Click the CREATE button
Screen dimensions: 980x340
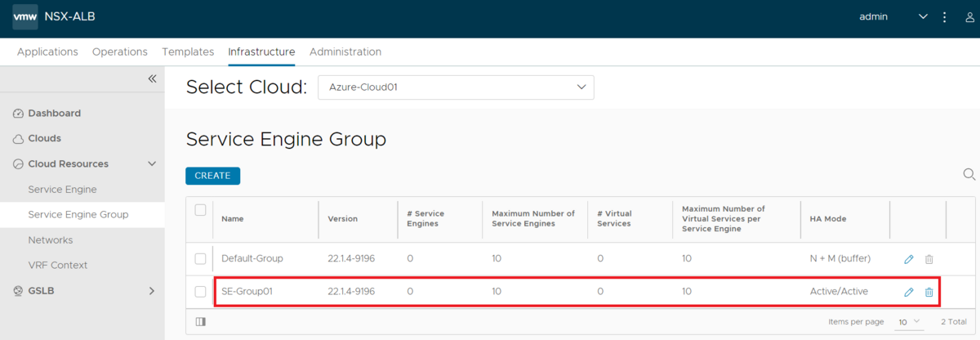212,176
